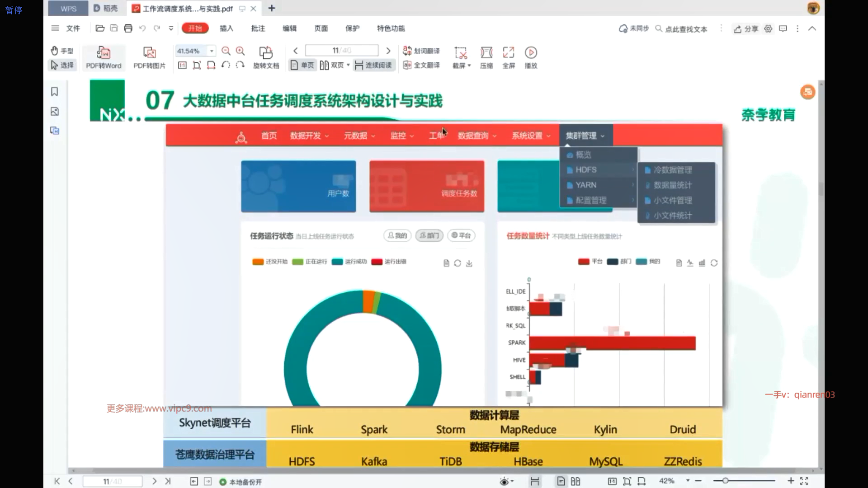
Task: Open the 41.54% zoom level dropdown
Action: pos(212,51)
